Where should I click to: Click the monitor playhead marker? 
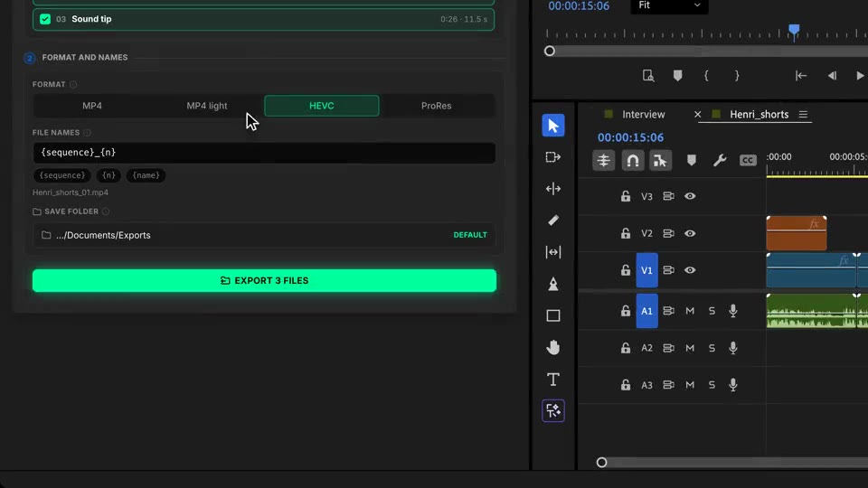pos(794,31)
